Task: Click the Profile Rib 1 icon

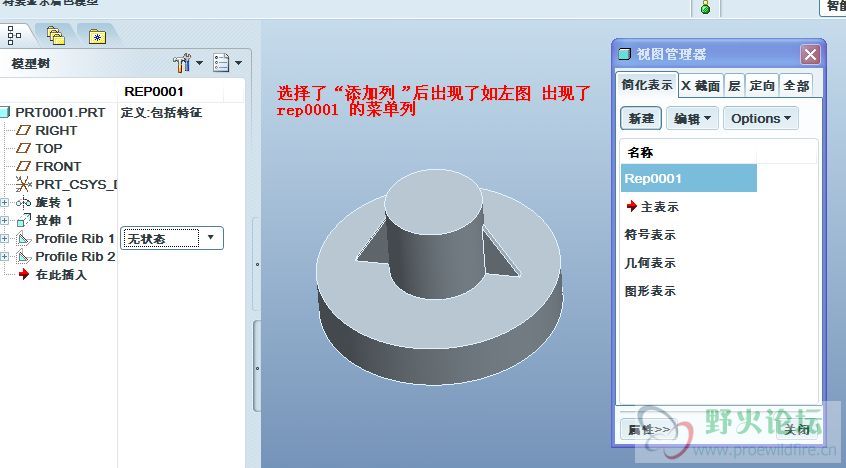Action: [23, 239]
